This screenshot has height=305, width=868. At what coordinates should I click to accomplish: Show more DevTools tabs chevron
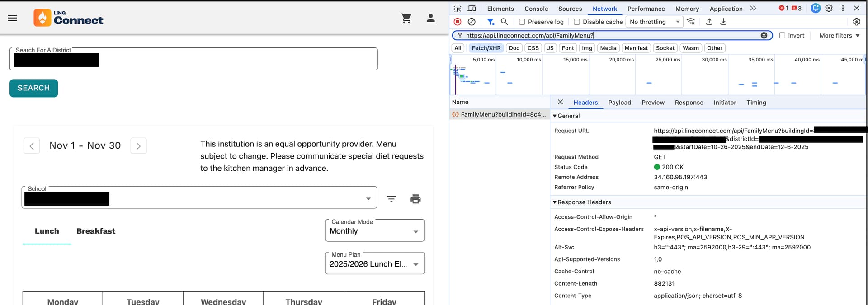tap(753, 8)
